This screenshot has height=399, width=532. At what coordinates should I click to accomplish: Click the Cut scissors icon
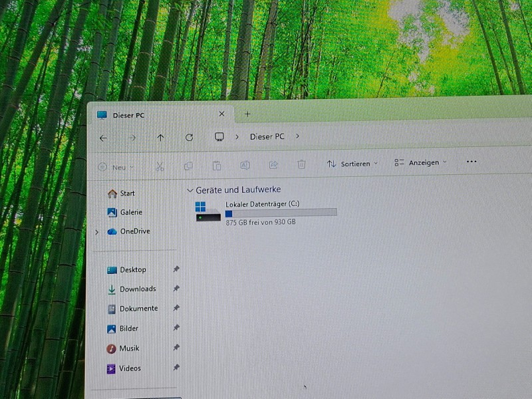coord(160,166)
